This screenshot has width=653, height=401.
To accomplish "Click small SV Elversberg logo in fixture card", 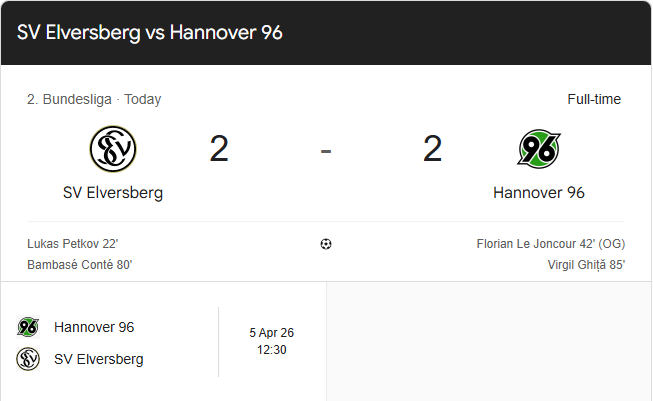I will click(28, 359).
